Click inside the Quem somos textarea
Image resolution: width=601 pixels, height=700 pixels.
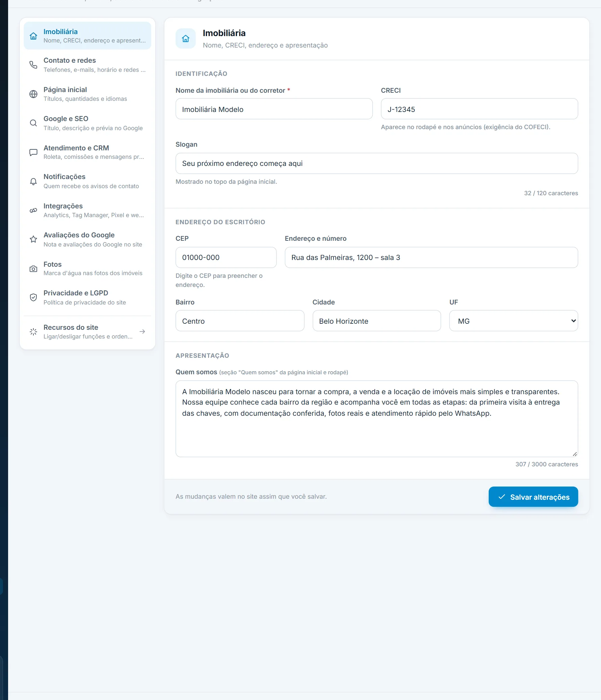376,419
